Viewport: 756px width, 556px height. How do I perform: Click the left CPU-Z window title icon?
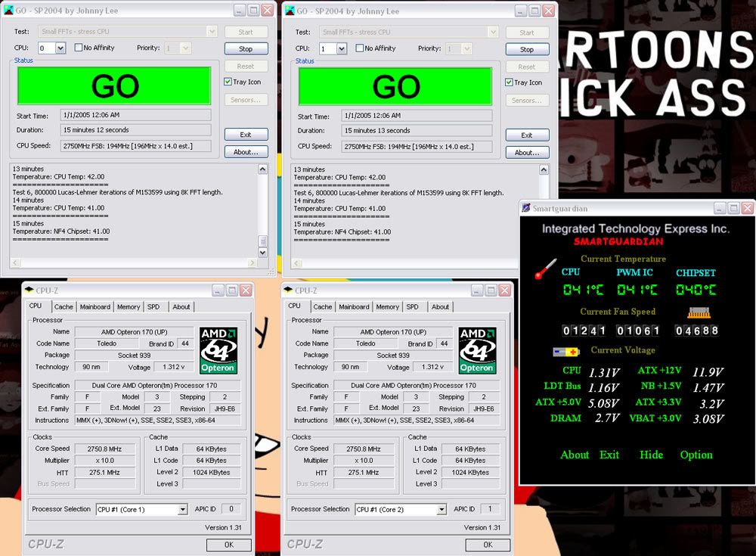(x=29, y=290)
